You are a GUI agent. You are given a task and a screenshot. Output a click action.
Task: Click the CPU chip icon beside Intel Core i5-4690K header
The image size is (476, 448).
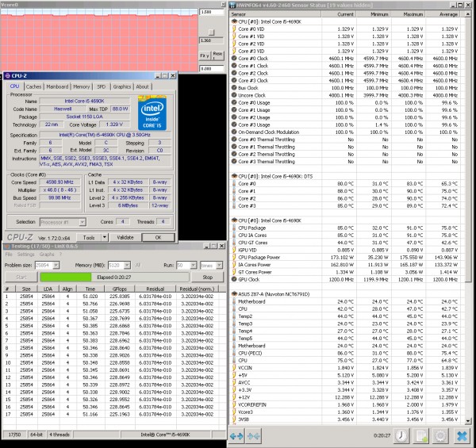pyautogui.click(x=234, y=21)
